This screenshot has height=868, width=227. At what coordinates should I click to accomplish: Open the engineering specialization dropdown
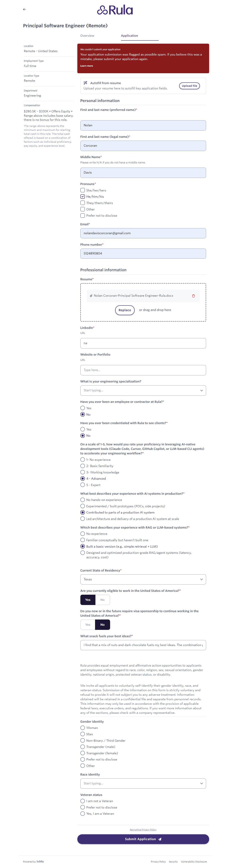pos(143,390)
